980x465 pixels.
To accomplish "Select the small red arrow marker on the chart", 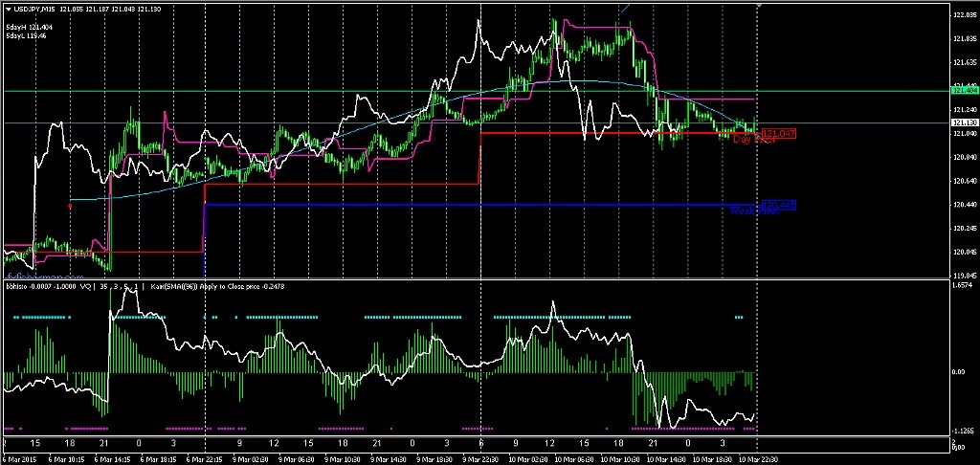I will 69,206.
